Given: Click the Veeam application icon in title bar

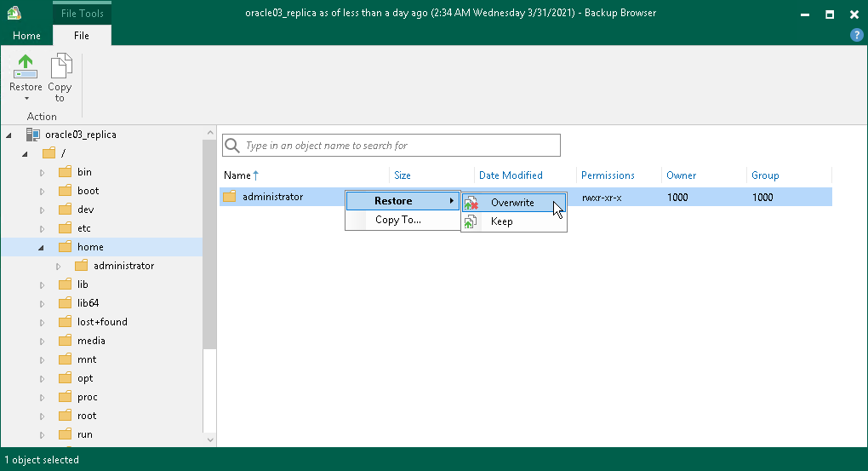Looking at the screenshot, I should [x=13, y=14].
